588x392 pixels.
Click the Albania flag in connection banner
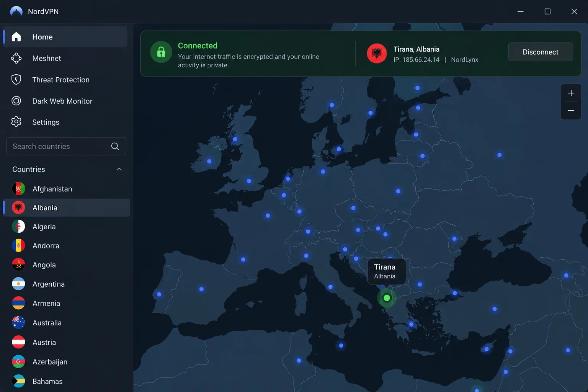tap(377, 53)
